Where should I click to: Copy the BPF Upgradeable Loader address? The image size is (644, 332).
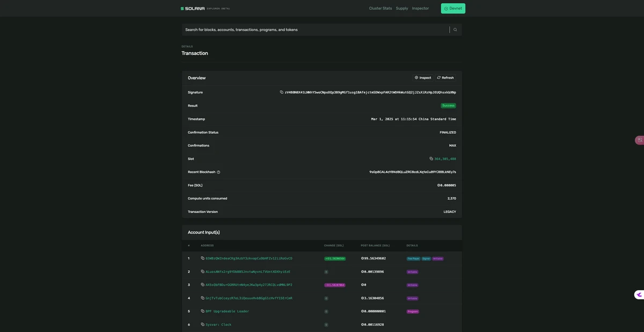click(203, 312)
